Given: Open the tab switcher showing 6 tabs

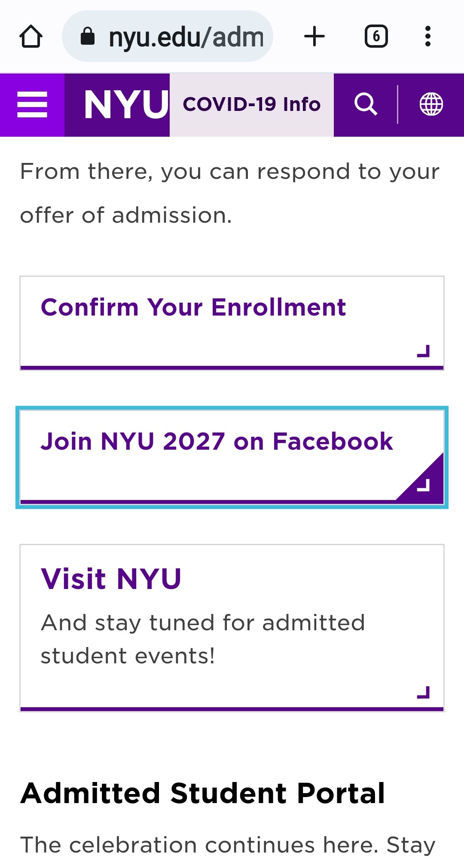Looking at the screenshot, I should (376, 37).
